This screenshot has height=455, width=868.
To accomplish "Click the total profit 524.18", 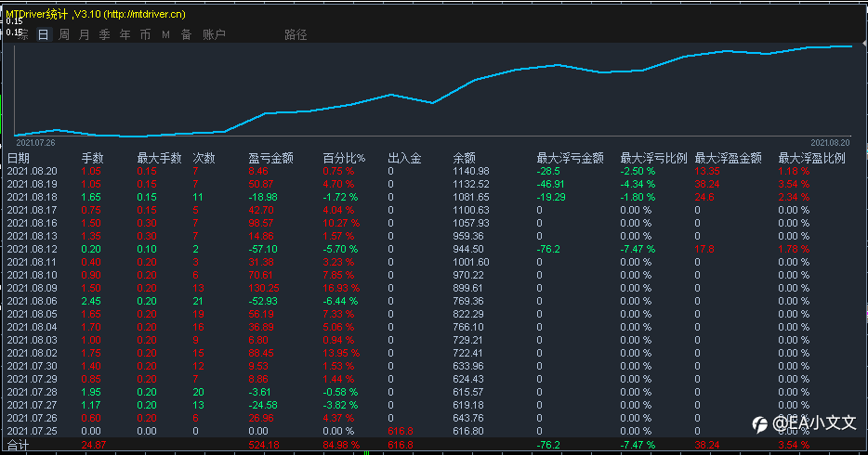I will [x=264, y=445].
